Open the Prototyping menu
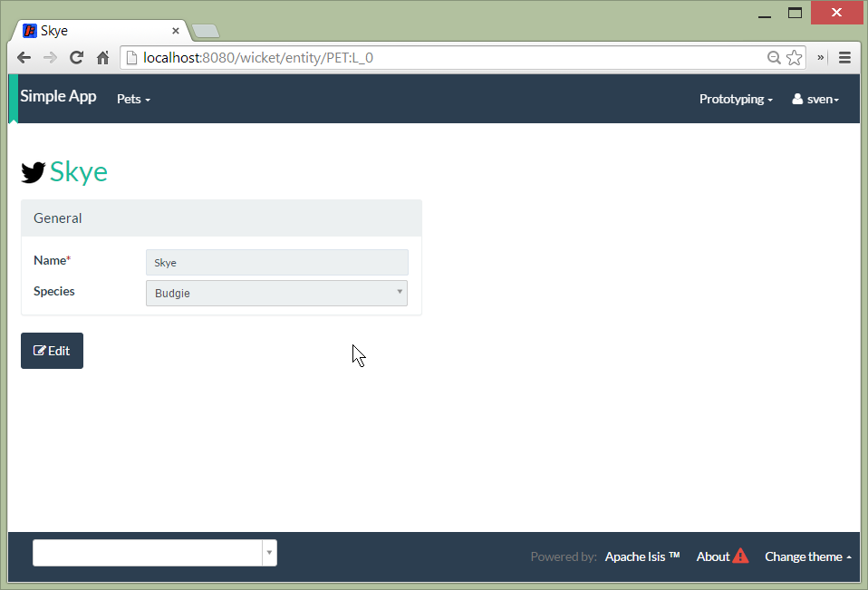The width and height of the screenshot is (868, 590). point(736,99)
